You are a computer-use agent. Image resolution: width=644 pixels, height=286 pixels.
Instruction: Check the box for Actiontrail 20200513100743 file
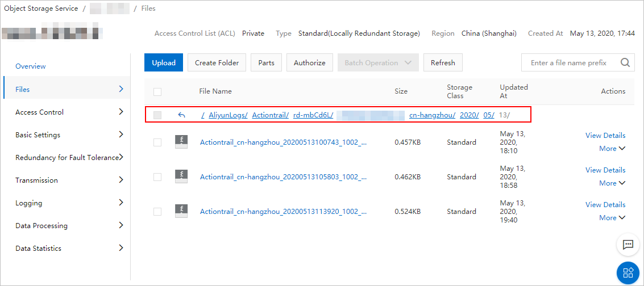(157, 142)
